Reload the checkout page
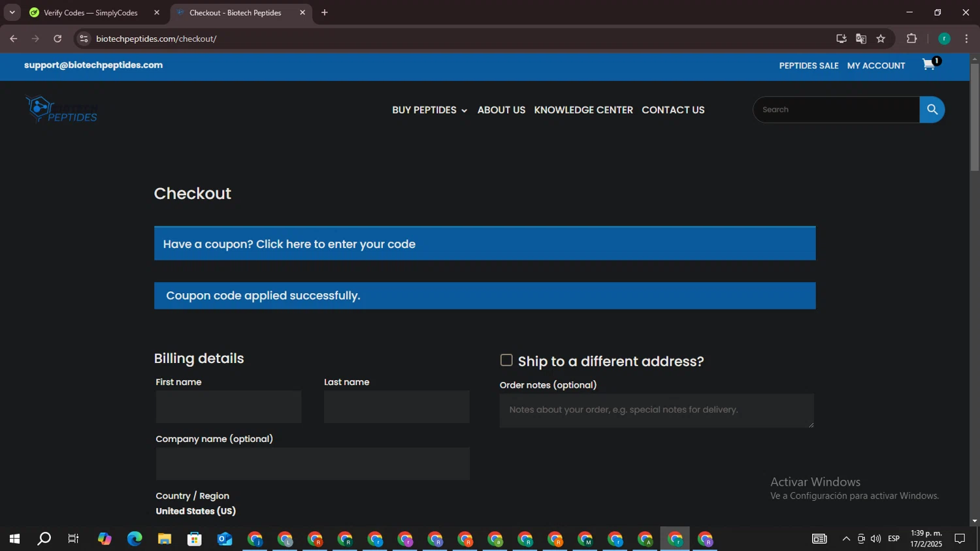 click(x=57, y=39)
